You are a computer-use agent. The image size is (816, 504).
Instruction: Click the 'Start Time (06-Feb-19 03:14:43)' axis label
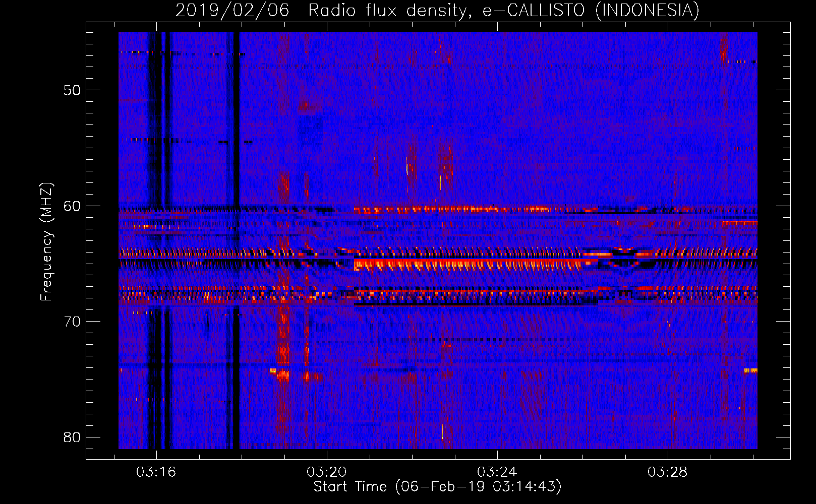click(437, 487)
